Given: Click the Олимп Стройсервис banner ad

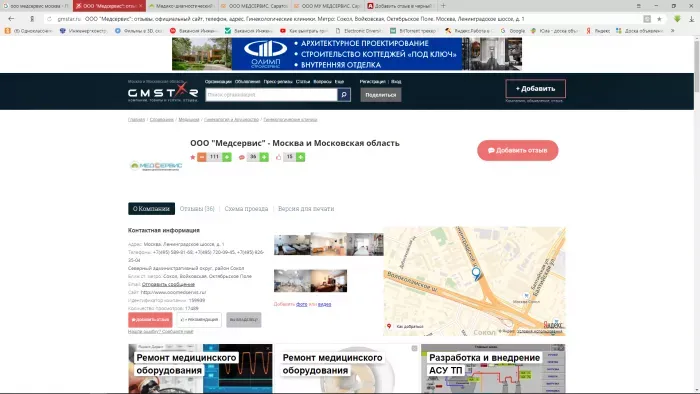Looking at the screenshot, I should click(x=347, y=54).
